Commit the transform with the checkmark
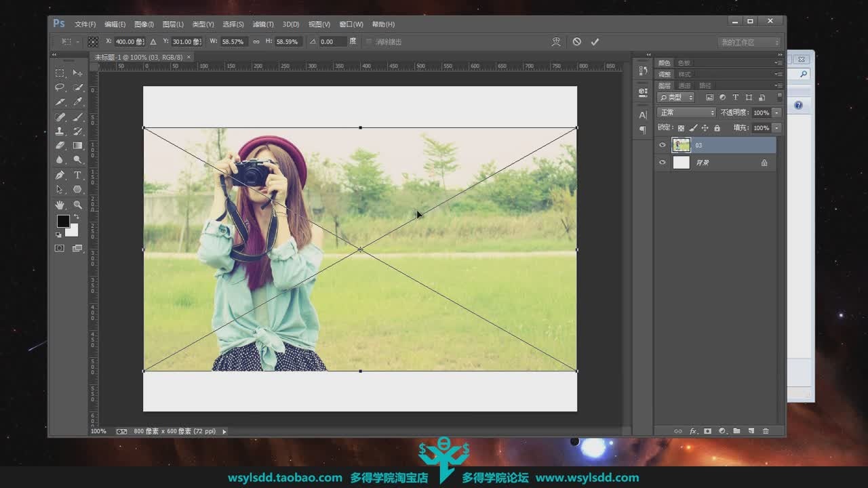This screenshot has width=868, height=488. coord(595,42)
